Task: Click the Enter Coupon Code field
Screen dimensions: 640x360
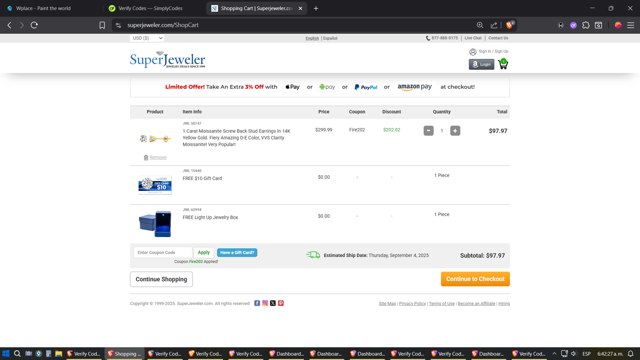Action: pyautogui.click(x=162, y=253)
